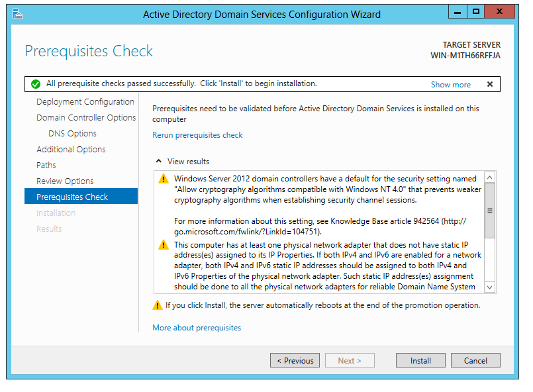Navigate to Paths step
This screenshot has height=392, width=533.
click(46, 166)
